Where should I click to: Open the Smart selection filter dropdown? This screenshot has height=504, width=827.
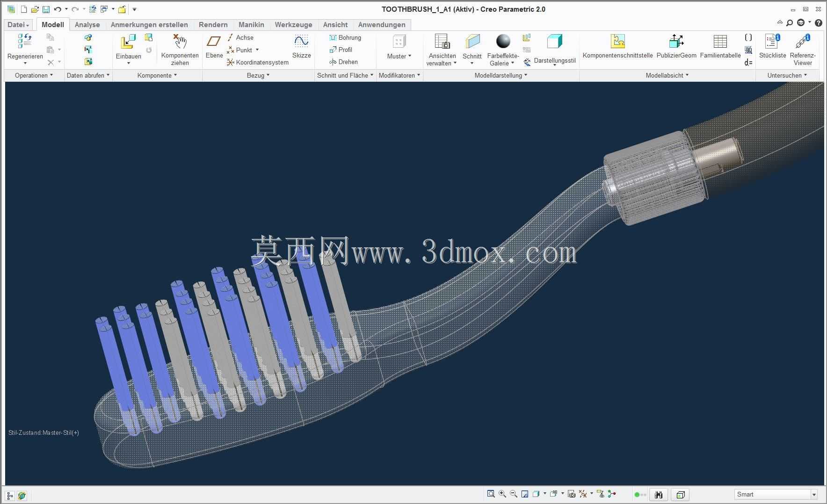tap(814, 495)
